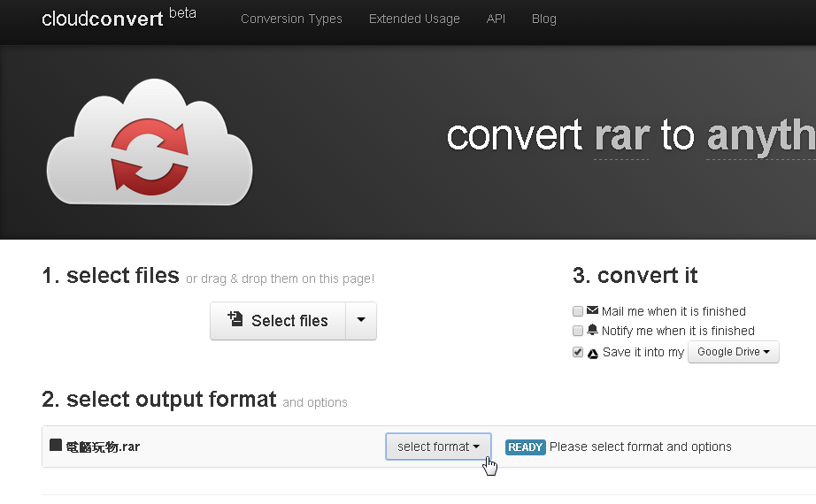Image resolution: width=816 pixels, height=504 pixels.
Task: Change the anything output format in headline
Action: (x=761, y=136)
